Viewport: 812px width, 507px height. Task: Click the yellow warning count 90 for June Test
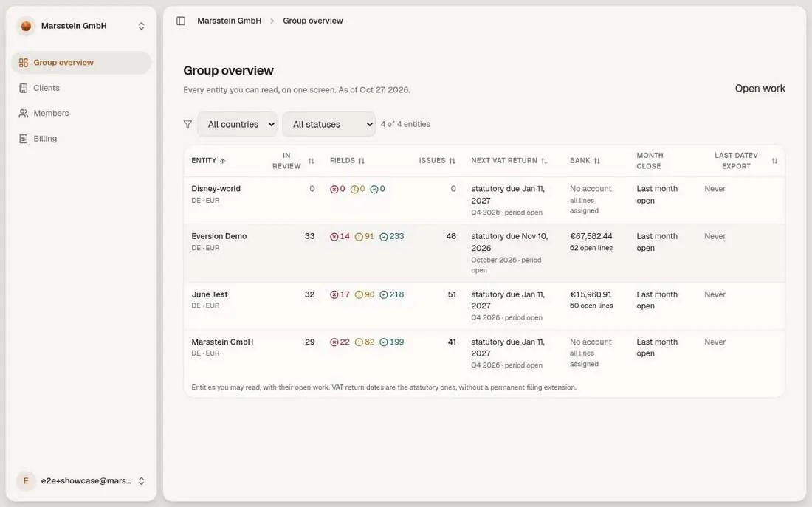tap(365, 294)
